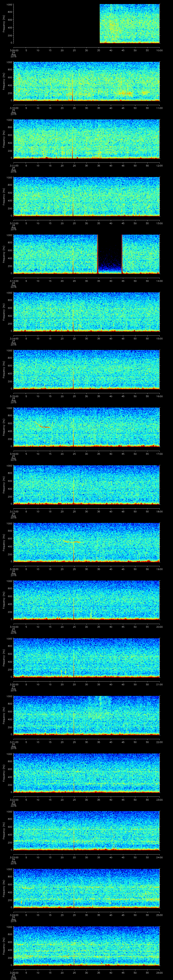
Task: Click the 3:17:00 start time label
Action: [14, 511]
